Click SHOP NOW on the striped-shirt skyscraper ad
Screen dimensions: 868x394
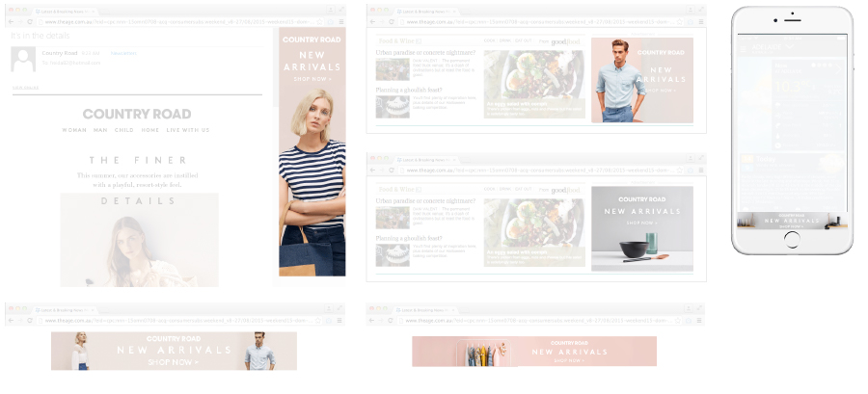pos(312,79)
